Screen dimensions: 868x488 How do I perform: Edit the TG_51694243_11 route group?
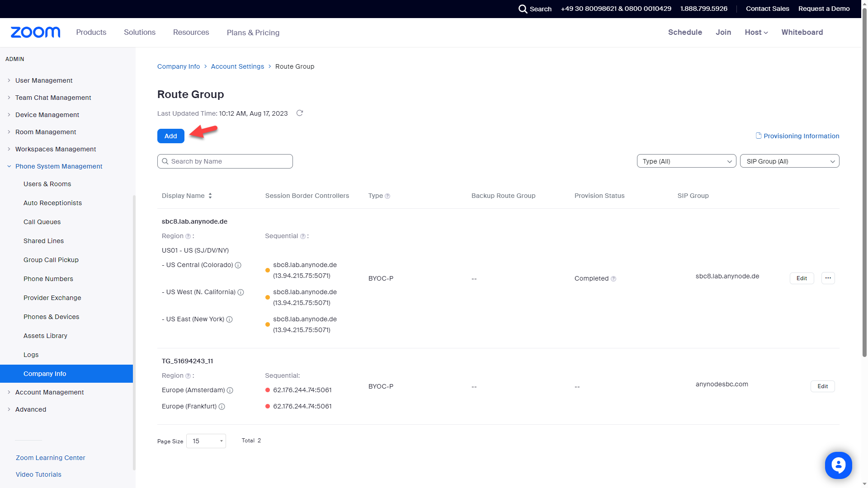coord(822,386)
